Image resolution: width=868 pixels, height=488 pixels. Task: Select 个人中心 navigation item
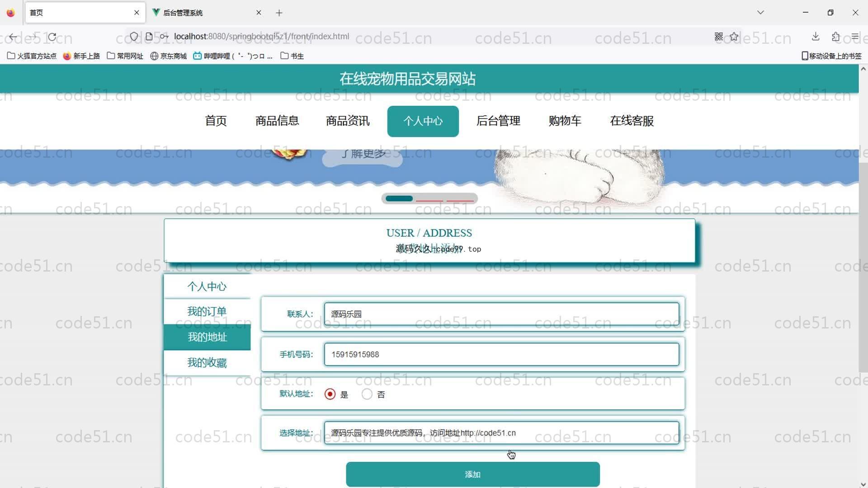point(423,121)
